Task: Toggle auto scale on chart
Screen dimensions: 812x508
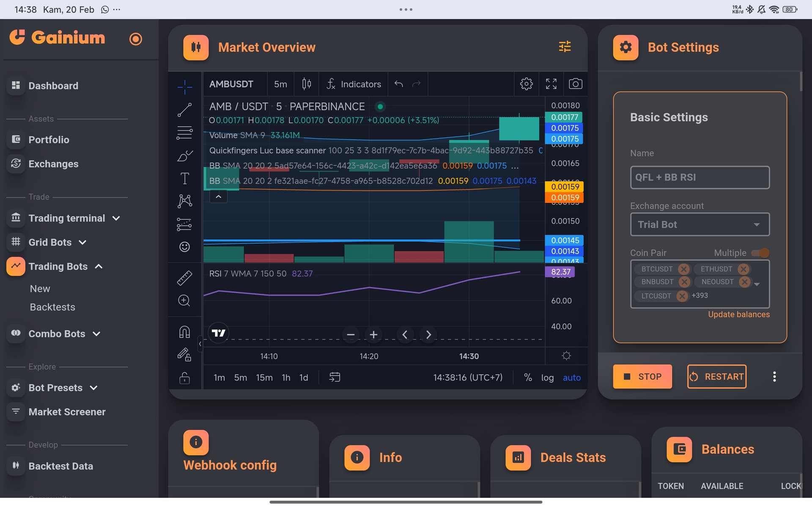Action: coord(571,378)
